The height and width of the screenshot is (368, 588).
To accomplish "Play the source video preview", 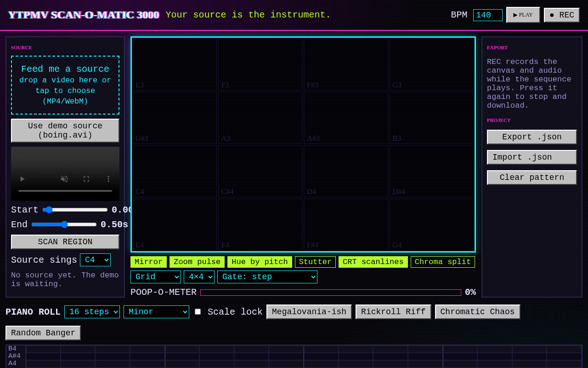I will (x=22, y=179).
